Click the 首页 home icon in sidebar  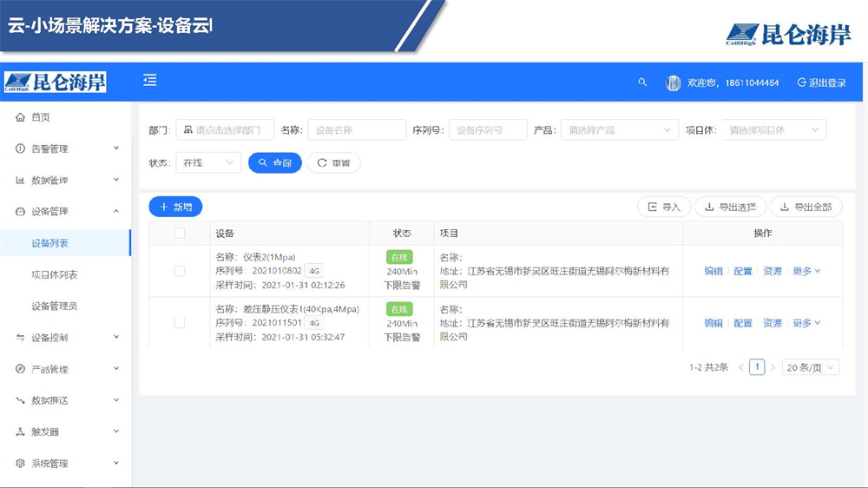coord(20,117)
